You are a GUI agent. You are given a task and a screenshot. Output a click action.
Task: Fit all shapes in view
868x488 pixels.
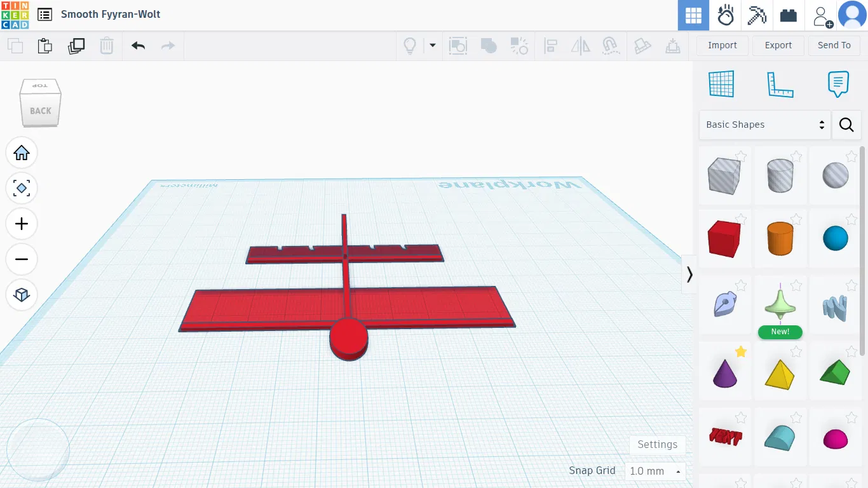pyautogui.click(x=22, y=189)
